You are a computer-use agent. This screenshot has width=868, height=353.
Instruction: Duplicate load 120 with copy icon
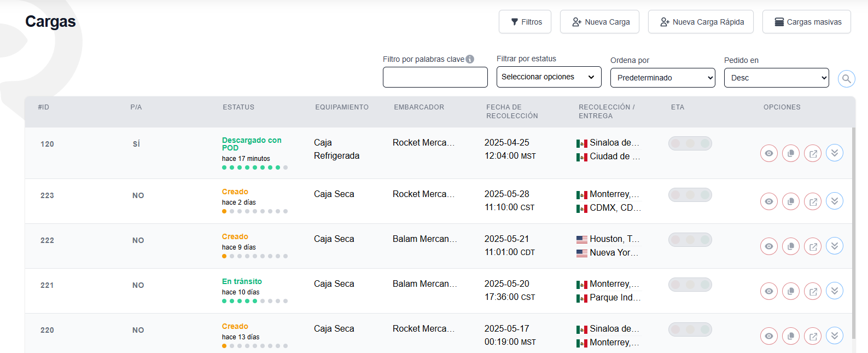pos(791,153)
